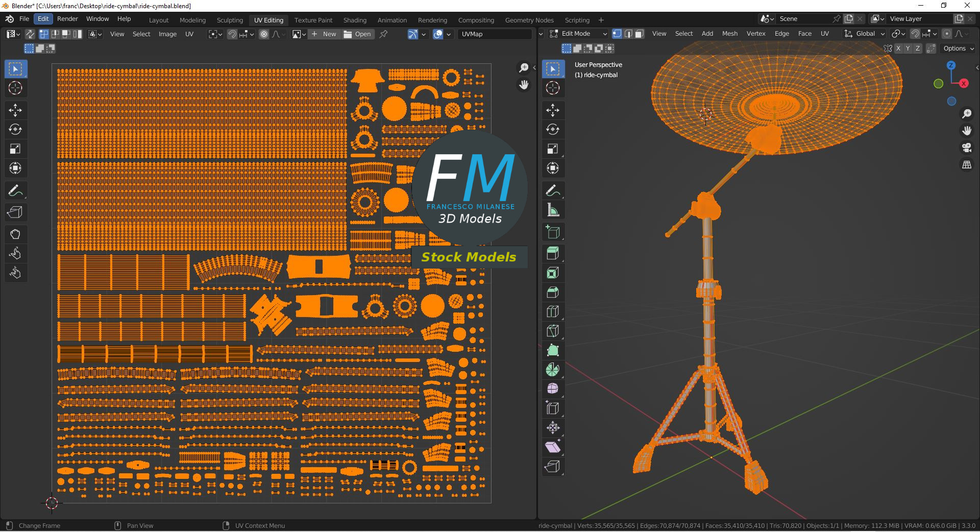This screenshot has width=980, height=532.
Task: Open the UV editor pivot point dropdown
Action: point(215,34)
